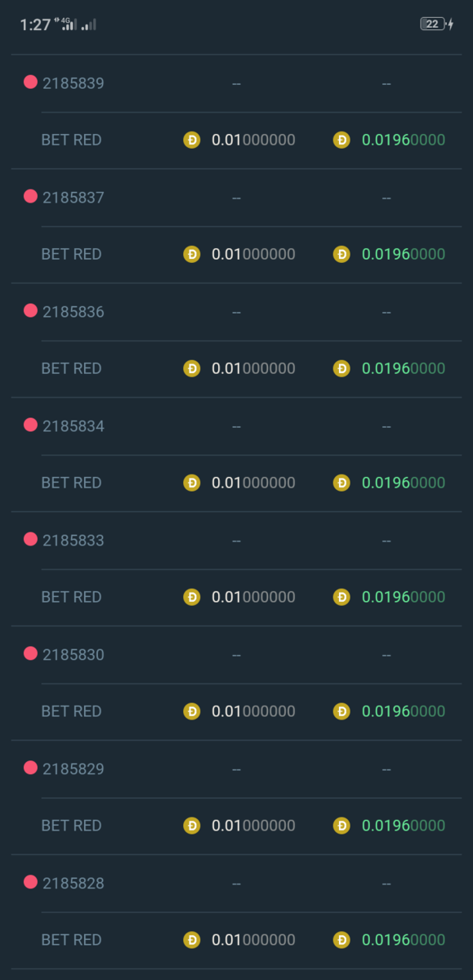This screenshot has width=473, height=980.
Task: Tap the red dot beside bet 2185833
Action: tap(30, 539)
